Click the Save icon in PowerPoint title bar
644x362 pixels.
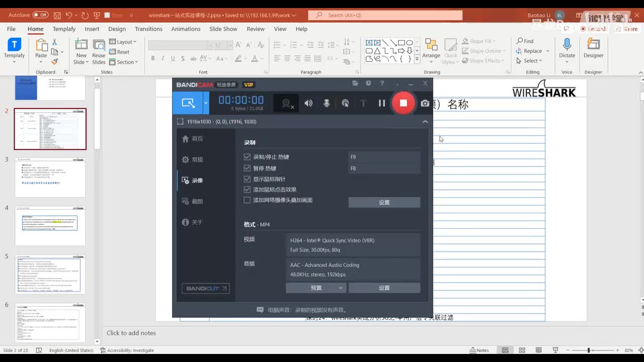pyautogui.click(x=57, y=15)
